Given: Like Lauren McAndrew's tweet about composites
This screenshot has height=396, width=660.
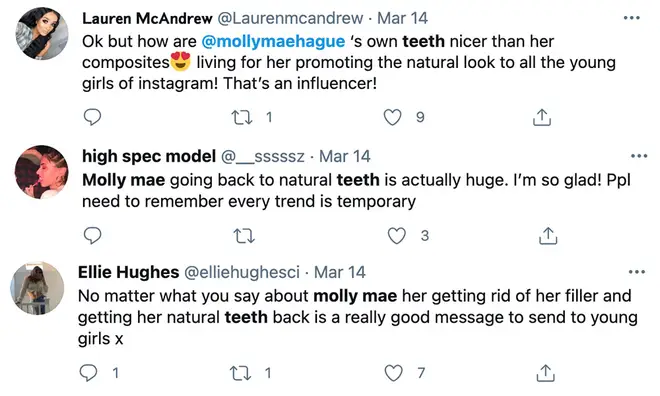Looking at the screenshot, I should [392, 117].
